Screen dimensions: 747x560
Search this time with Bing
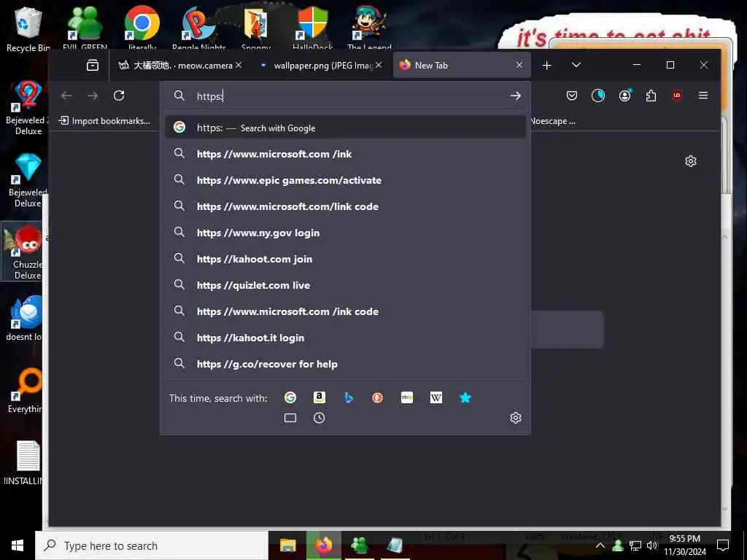[349, 397]
